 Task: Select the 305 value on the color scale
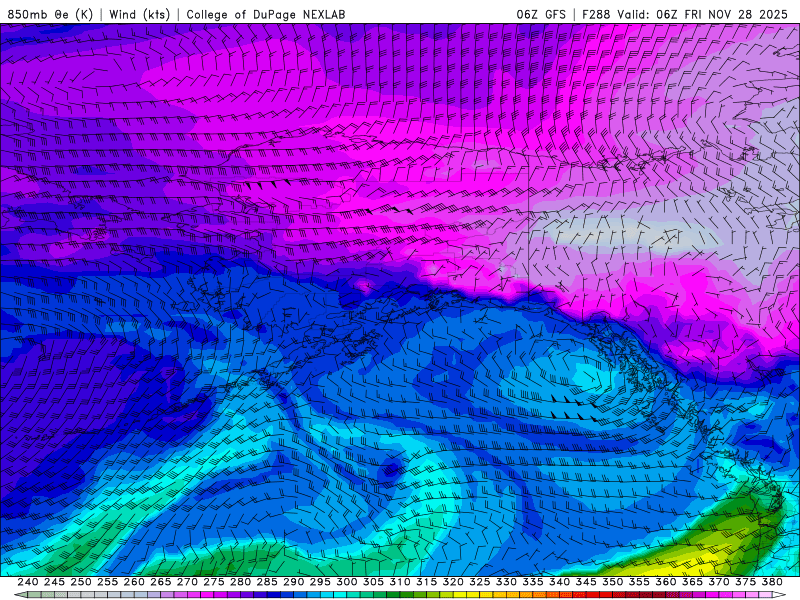[x=373, y=582]
